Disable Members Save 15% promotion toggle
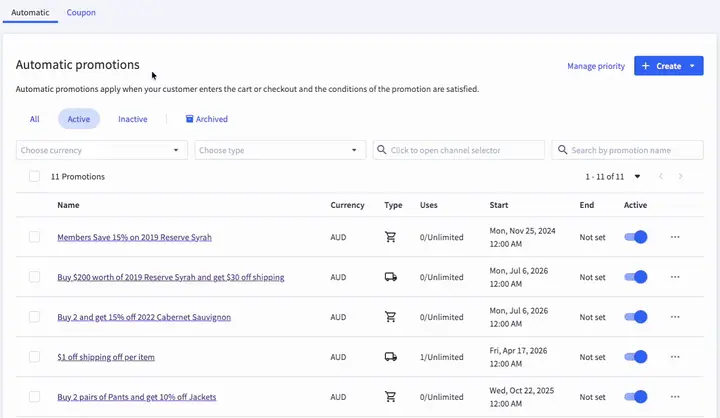This screenshot has width=720, height=418. [x=636, y=237]
